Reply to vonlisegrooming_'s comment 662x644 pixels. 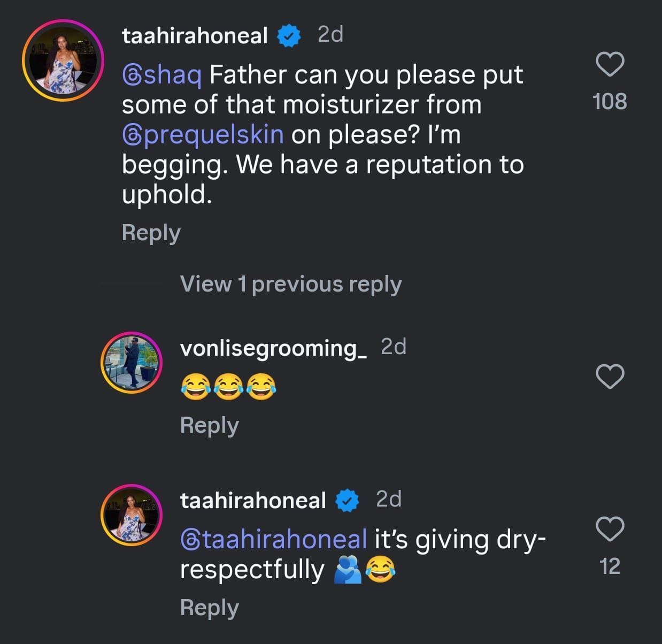pos(209,425)
